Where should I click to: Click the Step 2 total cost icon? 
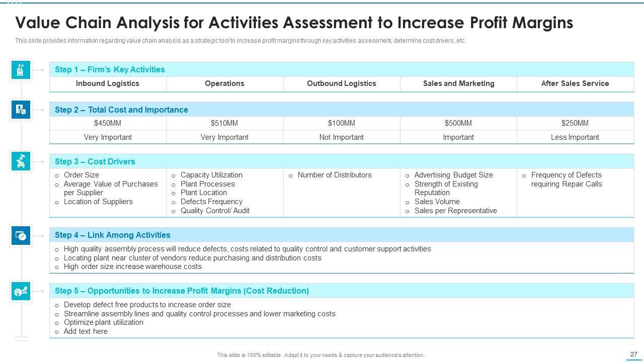pyautogui.click(x=21, y=110)
